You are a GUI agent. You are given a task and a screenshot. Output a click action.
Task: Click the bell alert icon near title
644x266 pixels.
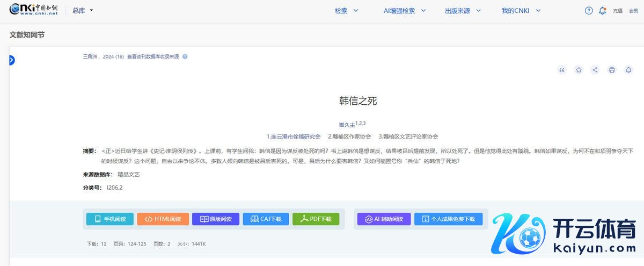tap(628, 70)
